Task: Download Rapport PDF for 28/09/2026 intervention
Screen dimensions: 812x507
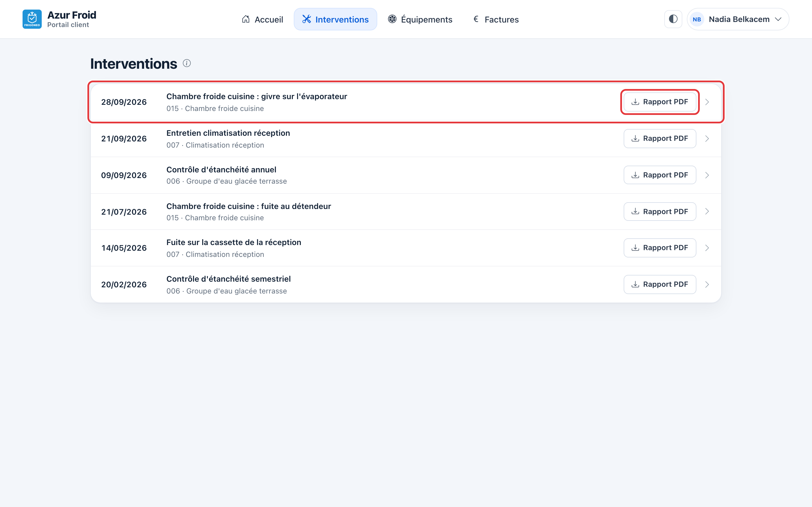Action: 660,102
